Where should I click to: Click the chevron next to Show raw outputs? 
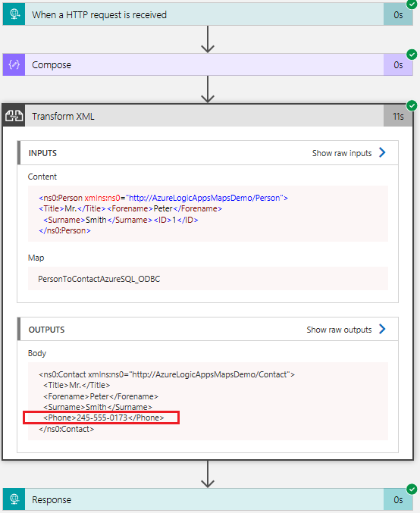tap(382, 329)
